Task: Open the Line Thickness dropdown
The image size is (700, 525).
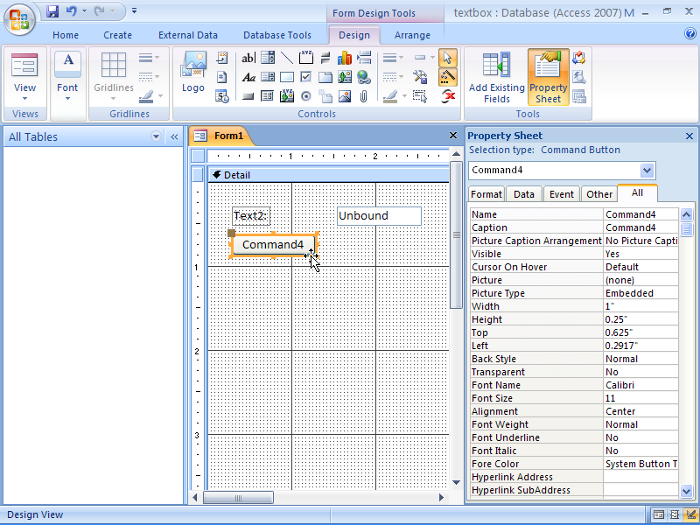Action: [x=393, y=58]
